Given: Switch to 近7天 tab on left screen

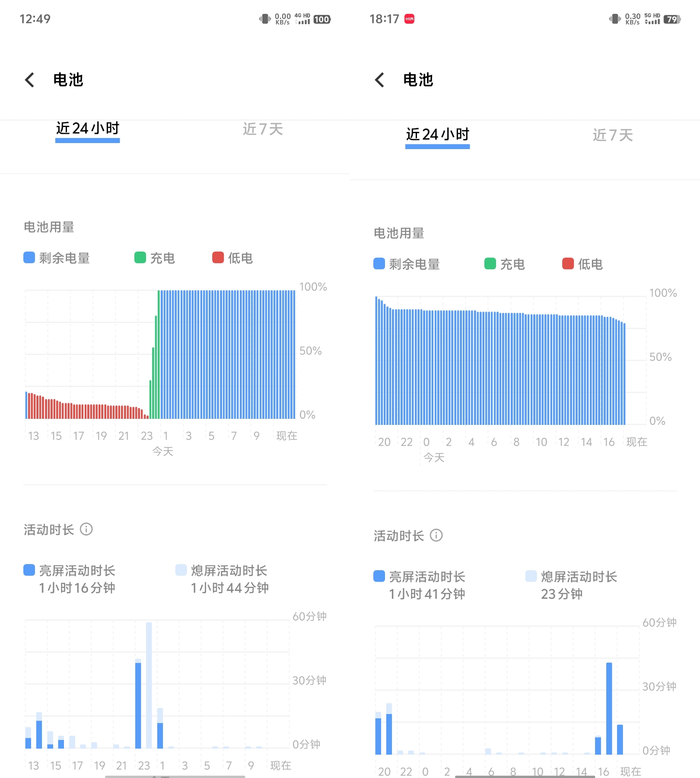Looking at the screenshot, I should point(263,129).
